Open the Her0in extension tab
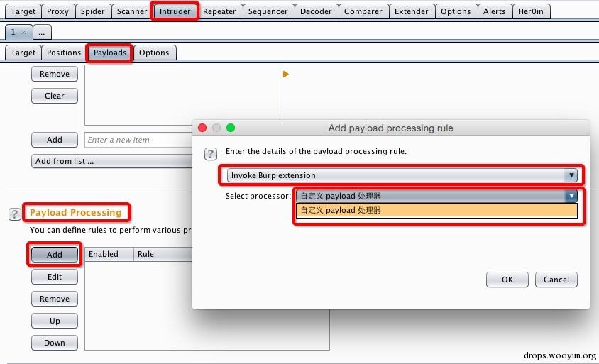The width and height of the screenshot is (599, 364). pos(531,11)
